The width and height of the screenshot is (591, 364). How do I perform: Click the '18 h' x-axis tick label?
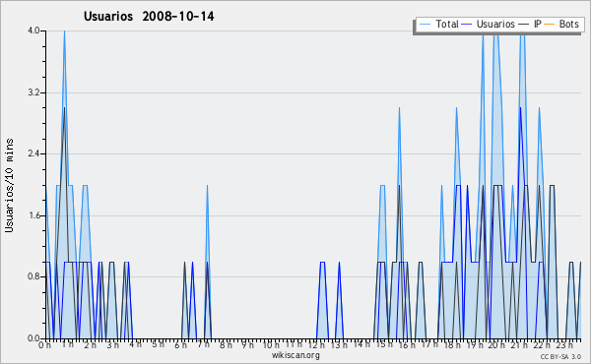(x=452, y=345)
